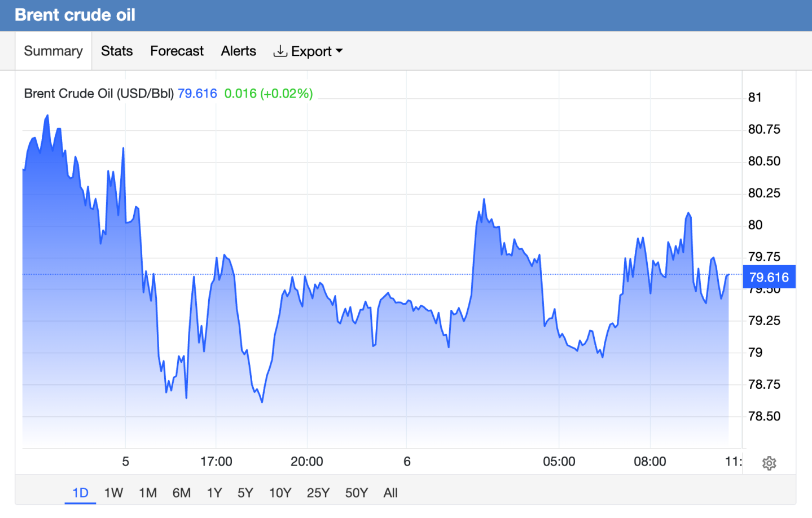Click the Brent crude oil header title
The width and height of the screenshot is (812, 518).
pyautogui.click(x=75, y=15)
